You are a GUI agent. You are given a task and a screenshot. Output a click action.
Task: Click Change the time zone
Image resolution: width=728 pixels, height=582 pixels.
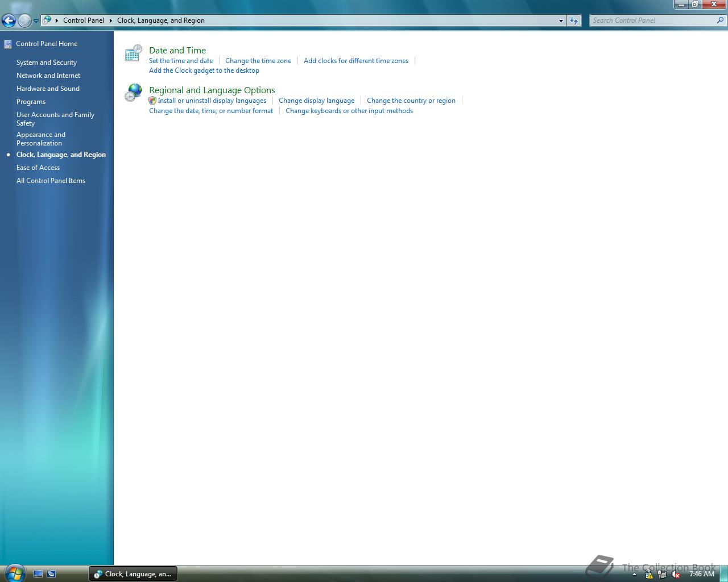click(x=258, y=61)
